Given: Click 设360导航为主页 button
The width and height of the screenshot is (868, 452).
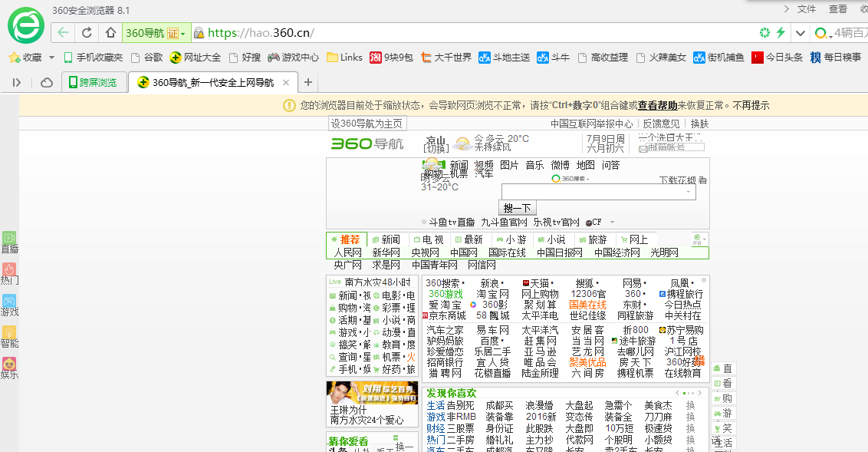Looking at the screenshot, I should coord(367,124).
